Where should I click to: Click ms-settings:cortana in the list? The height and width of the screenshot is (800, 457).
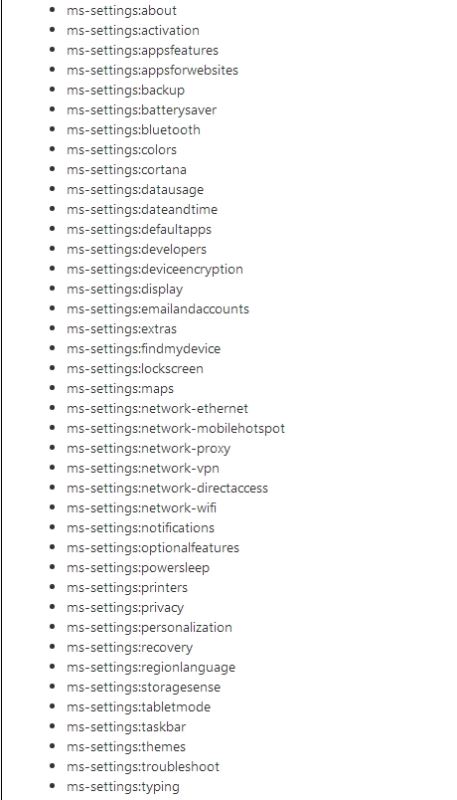(x=126, y=169)
